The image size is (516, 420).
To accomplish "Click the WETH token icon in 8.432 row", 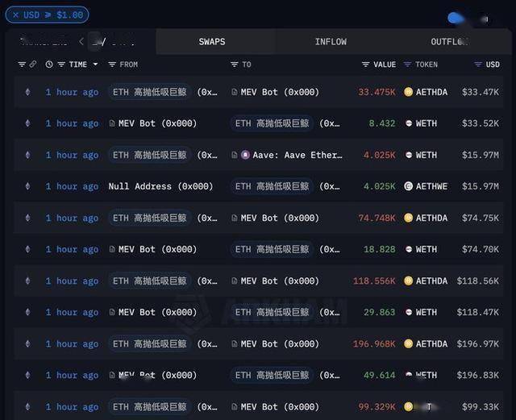I will click(x=409, y=123).
